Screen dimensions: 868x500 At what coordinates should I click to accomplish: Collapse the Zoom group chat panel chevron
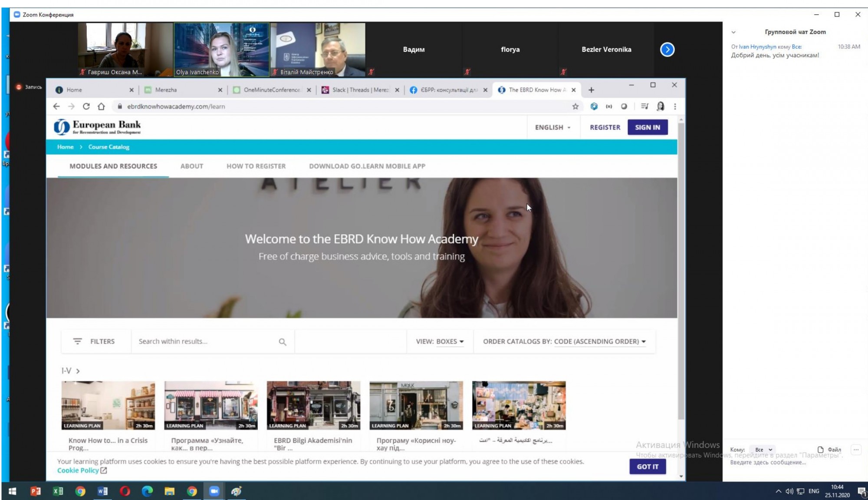[733, 32]
